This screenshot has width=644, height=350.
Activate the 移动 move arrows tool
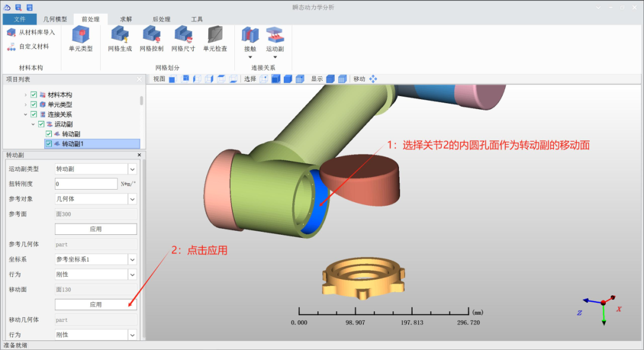373,79
